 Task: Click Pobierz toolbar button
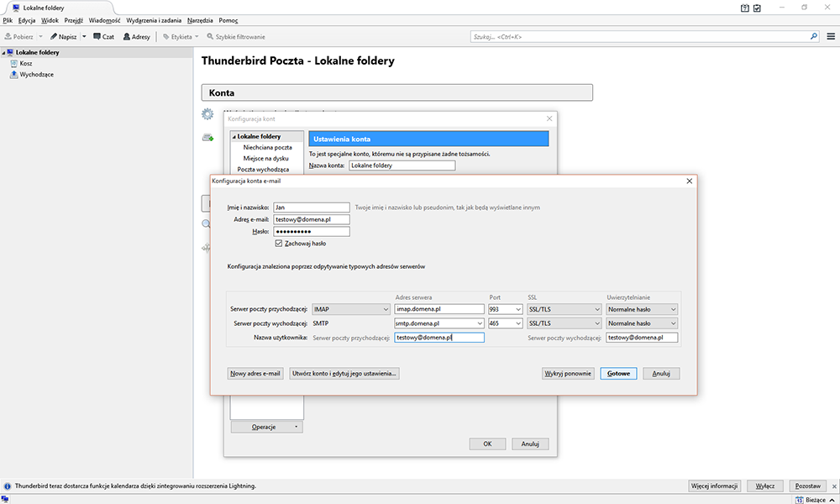pyautogui.click(x=19, y=36)
